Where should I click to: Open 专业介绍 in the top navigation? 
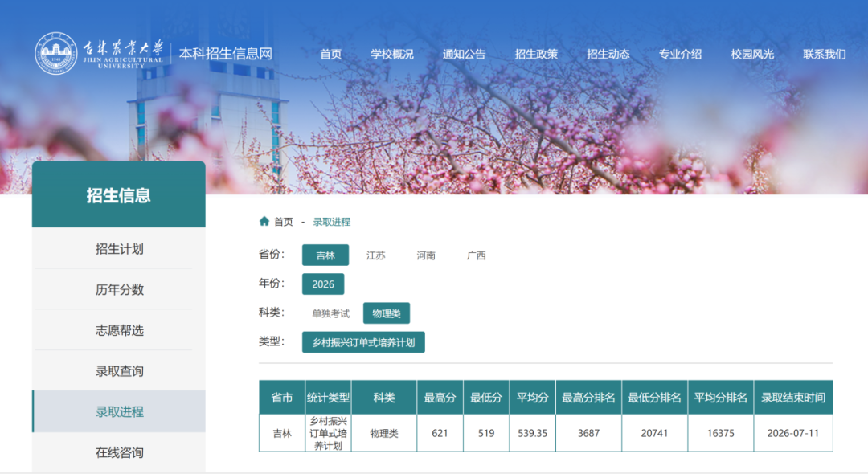680,54
